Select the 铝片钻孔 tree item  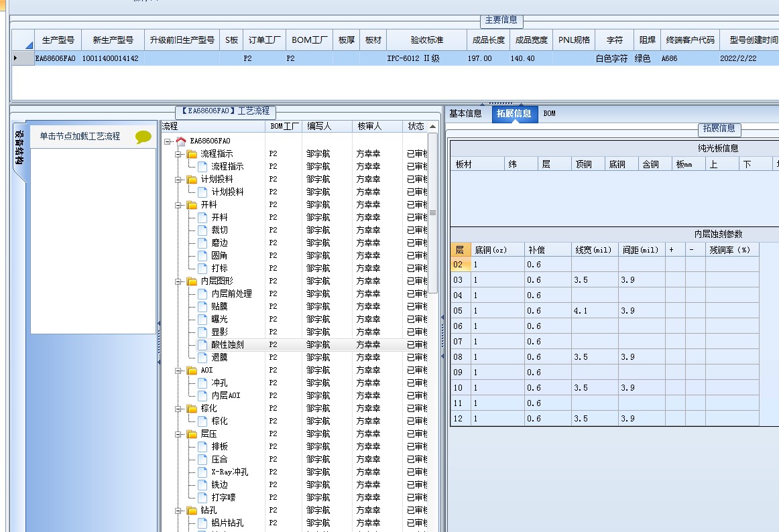(227, 523)
